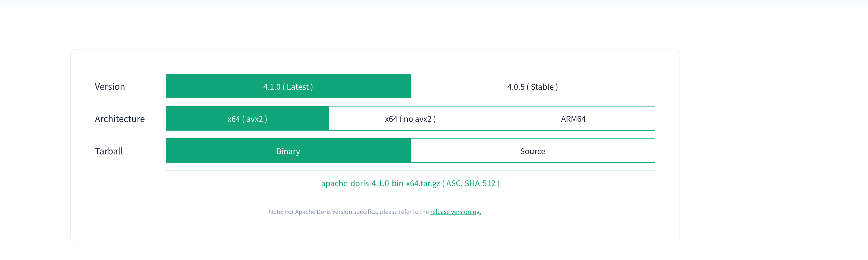Viewport: 868px width, 260px height.
Task: Switch to x64 ( no avx2 ) architecture
Action: [x=410, y=118]
